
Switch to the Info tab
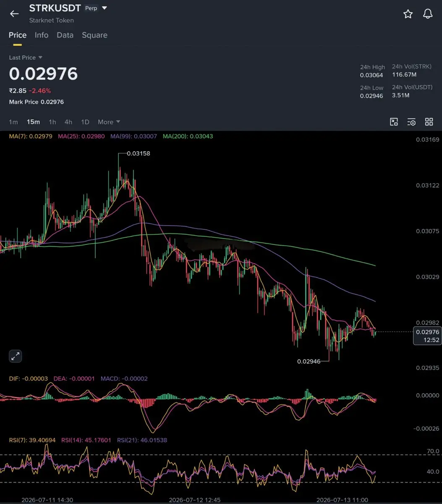coord(42,35)
